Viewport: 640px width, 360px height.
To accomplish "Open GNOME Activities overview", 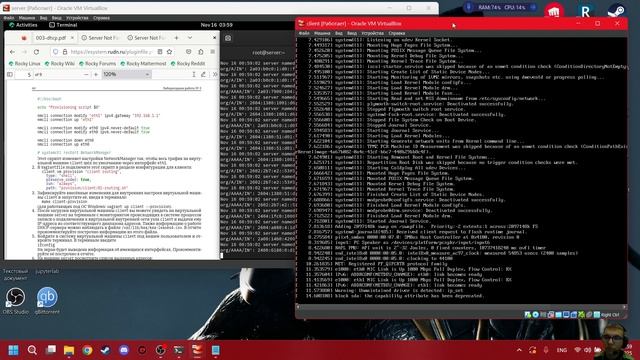I will [23, 25].
